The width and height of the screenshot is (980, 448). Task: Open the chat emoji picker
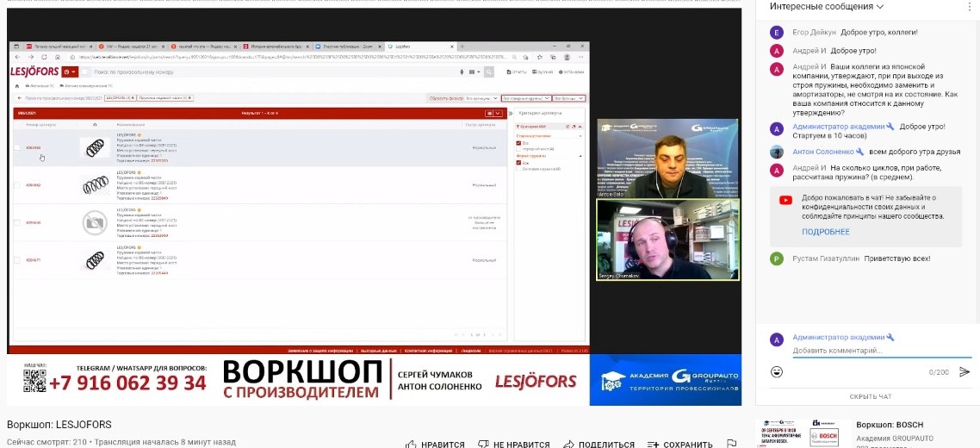click(x=777, y=371)
